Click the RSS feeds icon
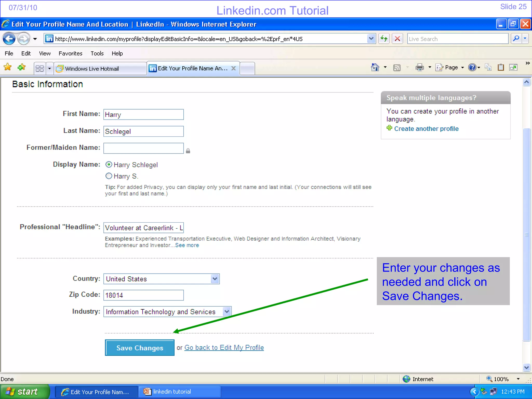 tap(397, 68)
